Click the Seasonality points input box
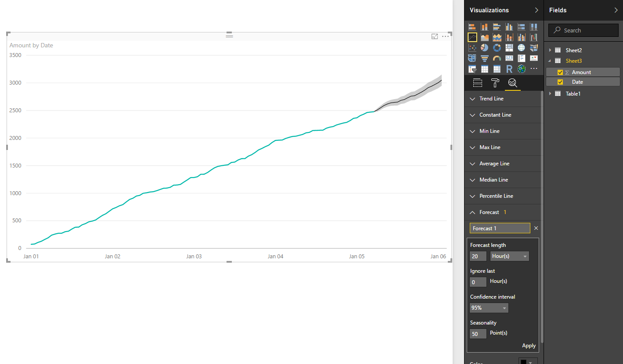The width and height of the screenshot is (623, 364). tap(478, 334)
